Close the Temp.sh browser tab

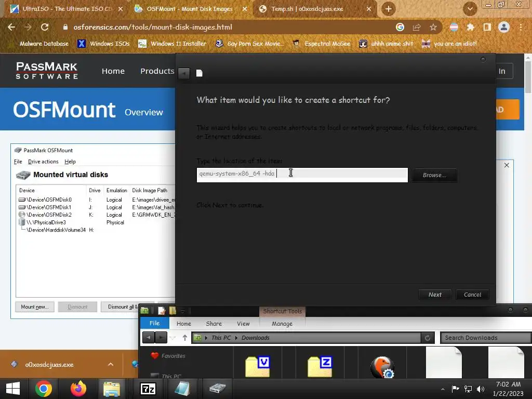[x=369, y=9]
